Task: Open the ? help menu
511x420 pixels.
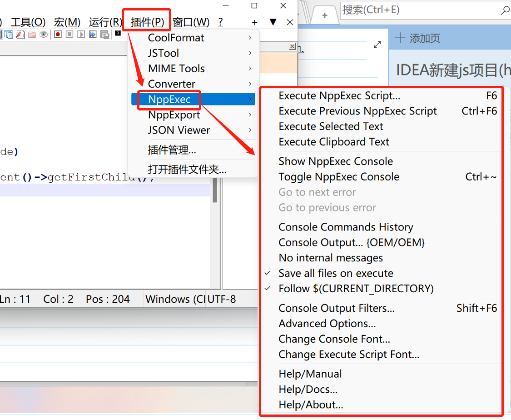Action: click(x=221, y=22)
